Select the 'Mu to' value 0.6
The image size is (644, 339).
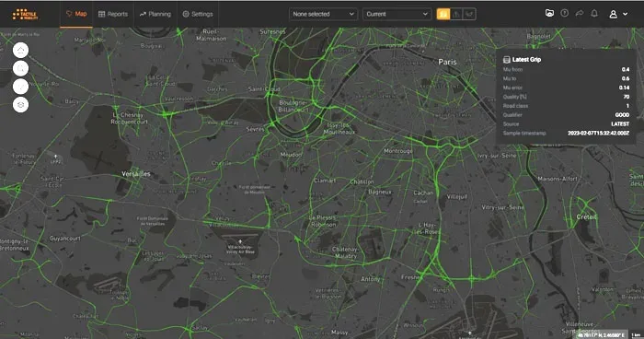[x=625, y=78]
